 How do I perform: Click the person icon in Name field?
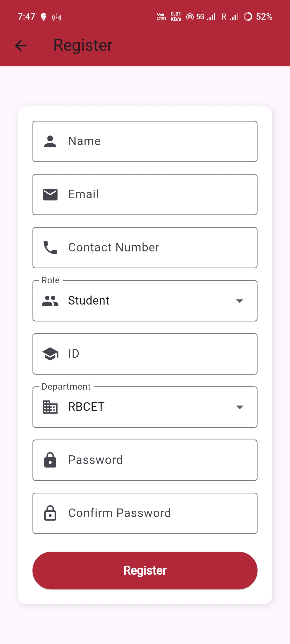tap(50, 141)
